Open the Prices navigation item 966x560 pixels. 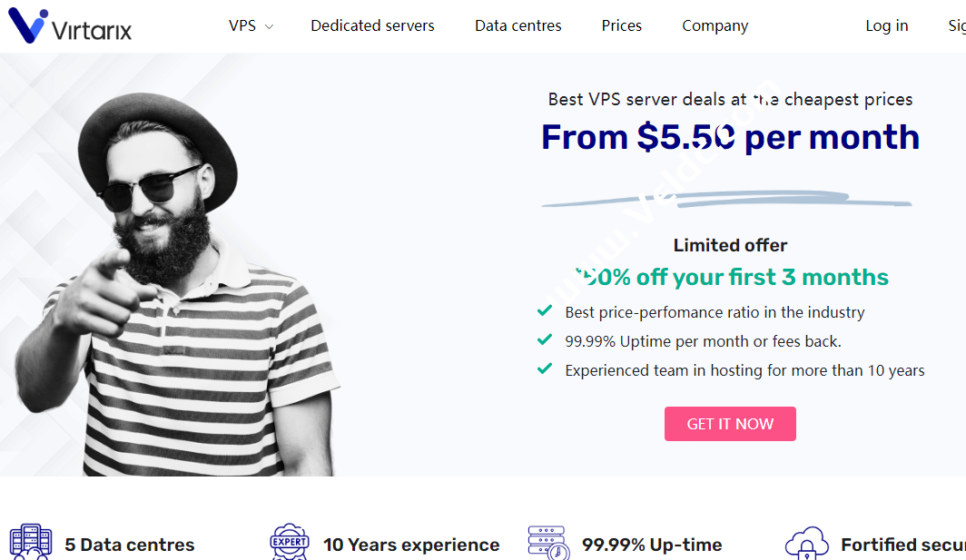pyautogui.click(x=621, y=25)
